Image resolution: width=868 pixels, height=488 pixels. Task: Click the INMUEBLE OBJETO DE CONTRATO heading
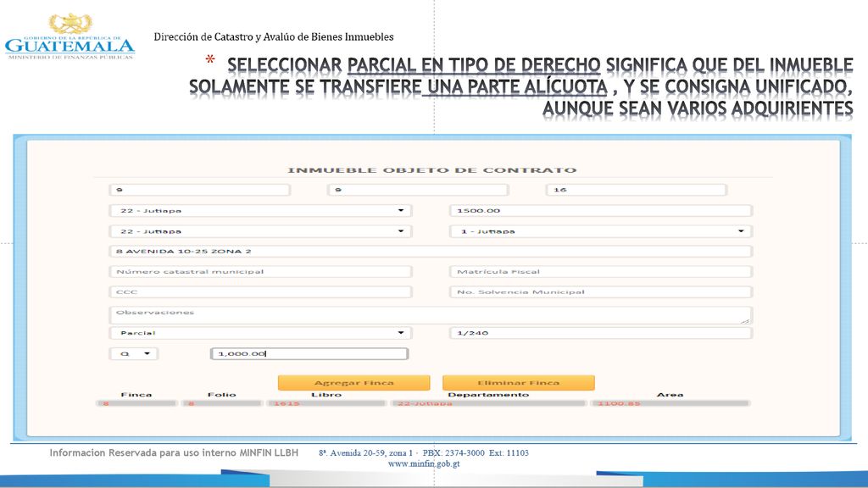coord(431,169)
